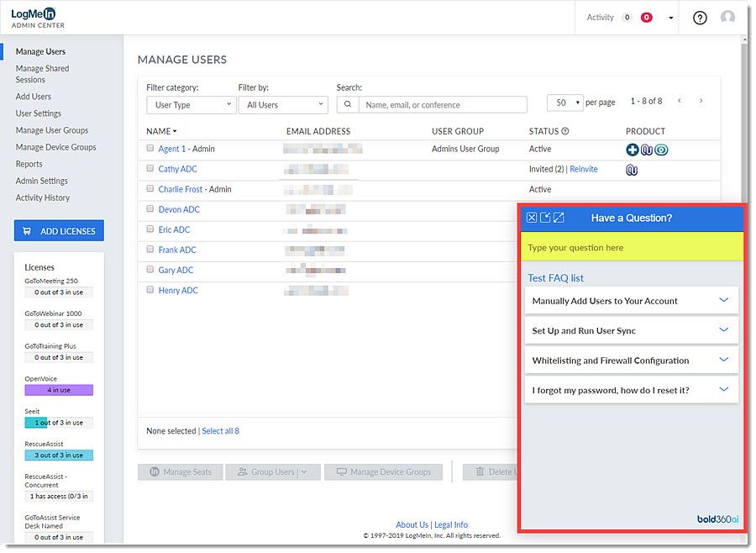This screenshot has height=553, width=756.
Task: Expand Manually Add Users to Your Account
Action: (631, 301)
